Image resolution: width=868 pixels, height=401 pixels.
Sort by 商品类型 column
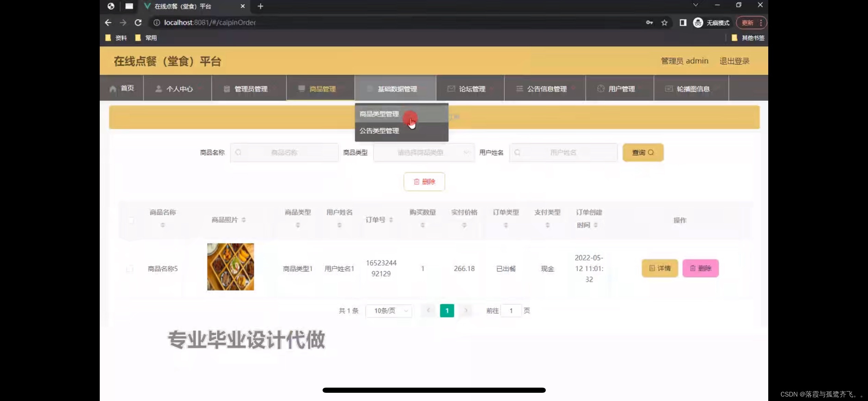[298, 225]
